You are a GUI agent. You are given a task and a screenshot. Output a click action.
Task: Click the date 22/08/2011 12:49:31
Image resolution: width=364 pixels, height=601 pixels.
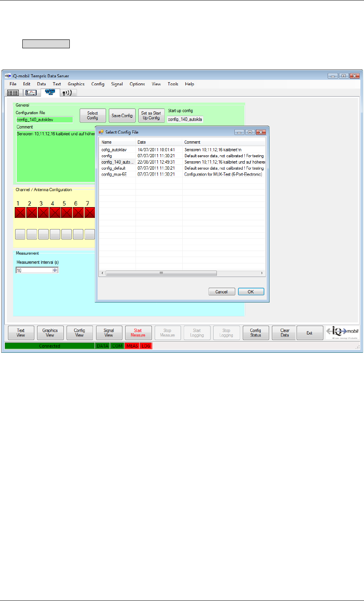156,162
